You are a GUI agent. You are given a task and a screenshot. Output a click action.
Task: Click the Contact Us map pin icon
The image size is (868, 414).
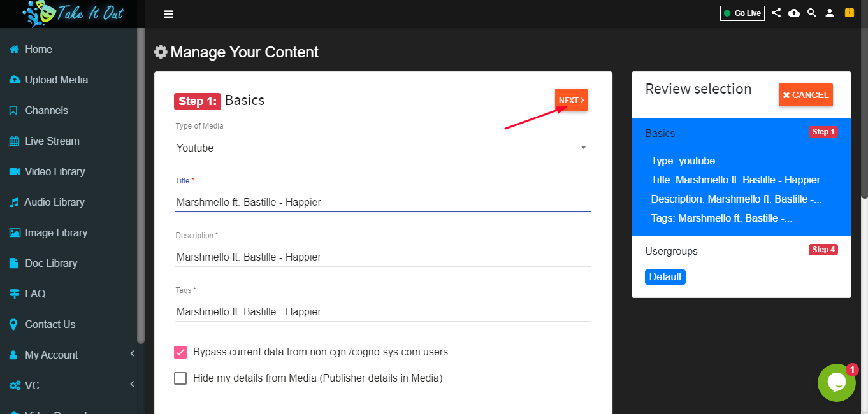13,324
